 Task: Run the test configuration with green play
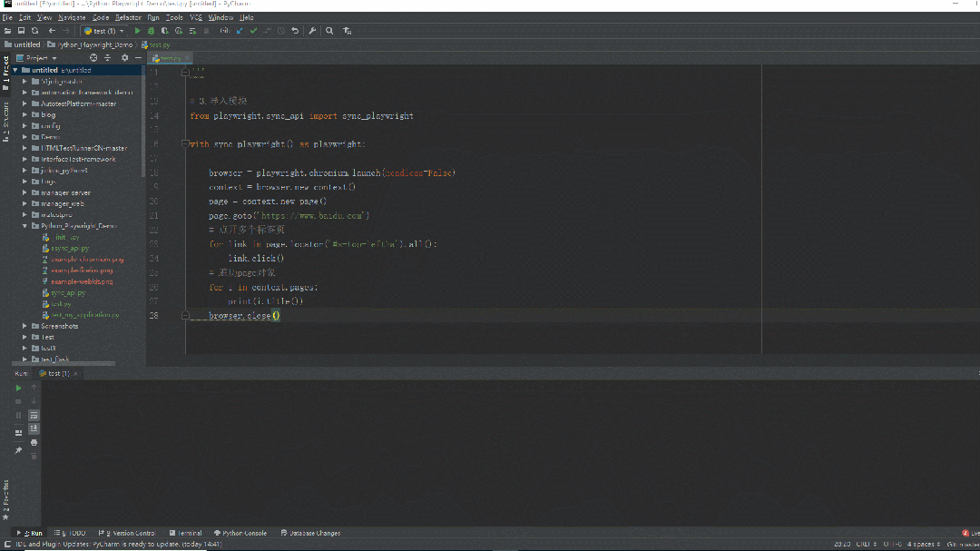(138, 31)
